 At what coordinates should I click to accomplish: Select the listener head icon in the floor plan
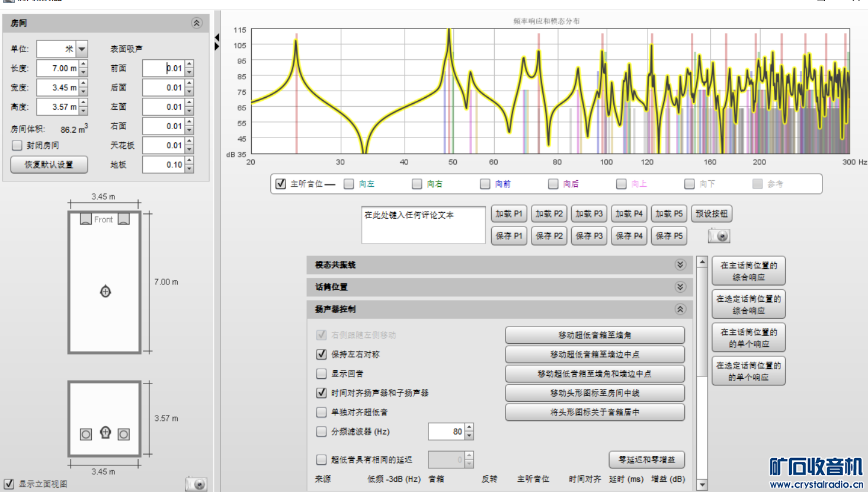pyautogui.click(x=105, y=292)
